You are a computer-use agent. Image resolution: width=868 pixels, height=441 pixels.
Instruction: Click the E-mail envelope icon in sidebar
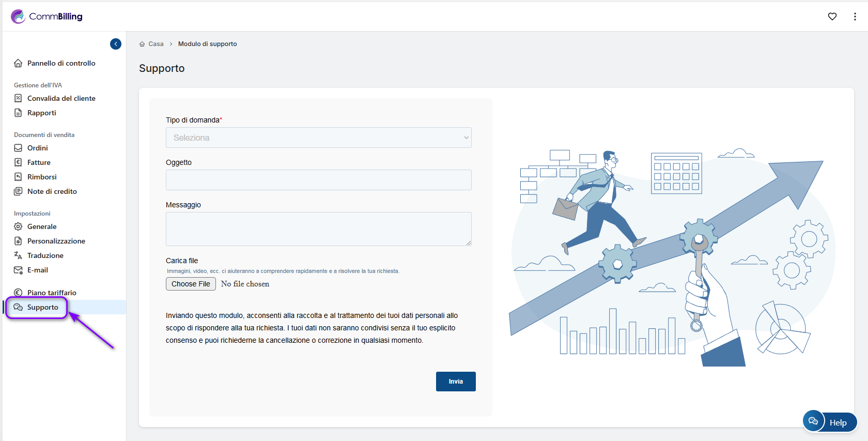point(18,270)
